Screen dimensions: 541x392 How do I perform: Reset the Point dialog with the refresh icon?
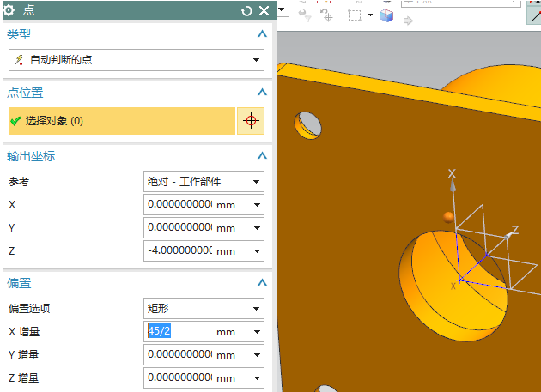click(247, 10)
